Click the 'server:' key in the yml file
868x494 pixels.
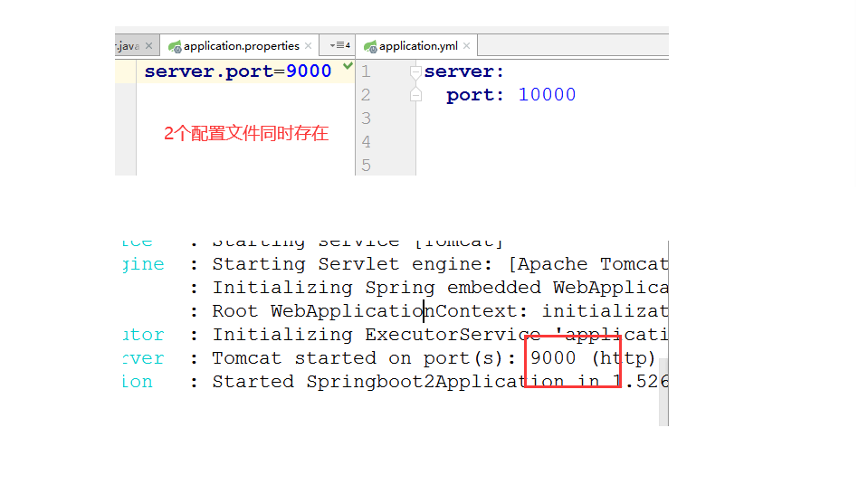point(464,71)
